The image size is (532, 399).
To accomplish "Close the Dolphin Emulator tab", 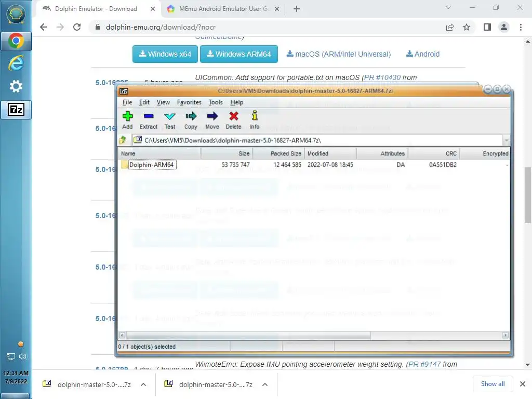I will point(153,9).
